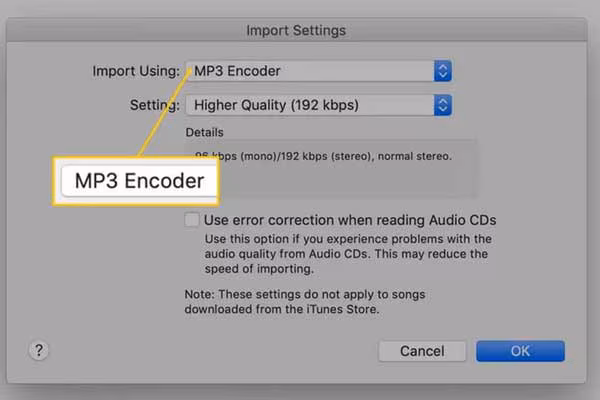This screenshot has height=400, width=600.
Task: Click the 'Import Using:' label
Action: tap(136, 71)
